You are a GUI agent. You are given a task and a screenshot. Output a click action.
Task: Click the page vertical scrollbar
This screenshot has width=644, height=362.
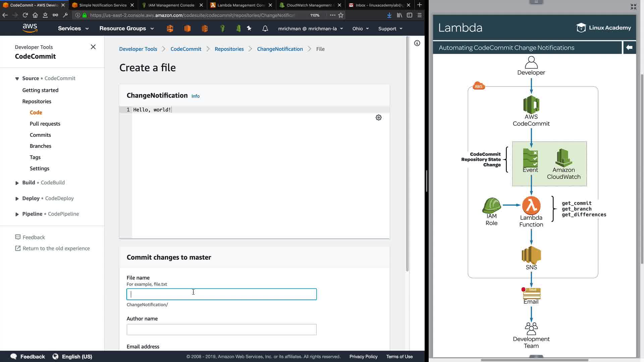click(x=408, y=154)
